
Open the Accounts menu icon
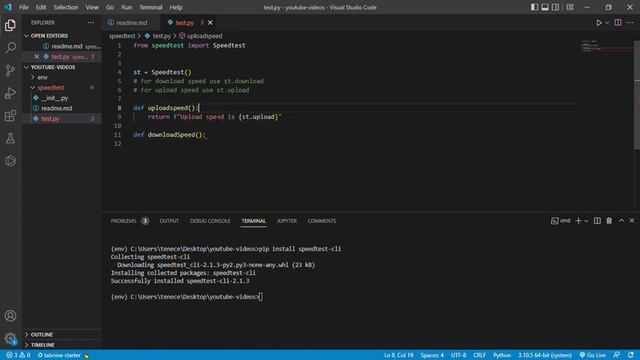tap(10, 316)
